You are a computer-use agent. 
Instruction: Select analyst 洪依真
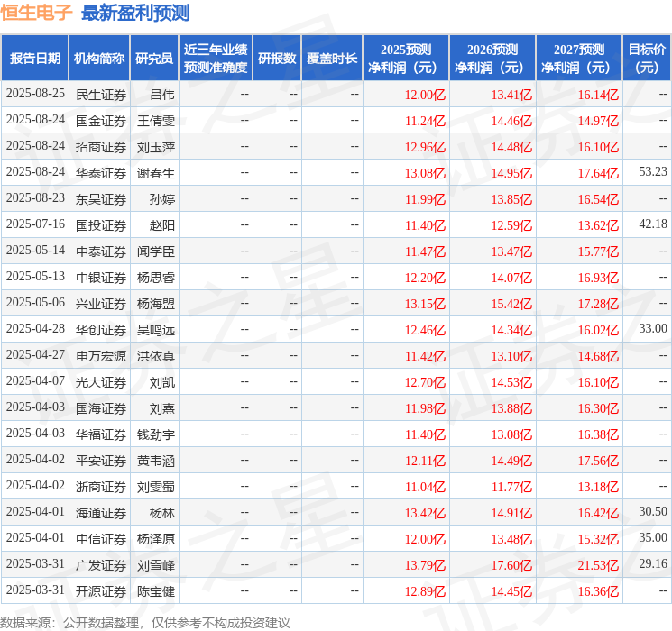pos(156,356)
